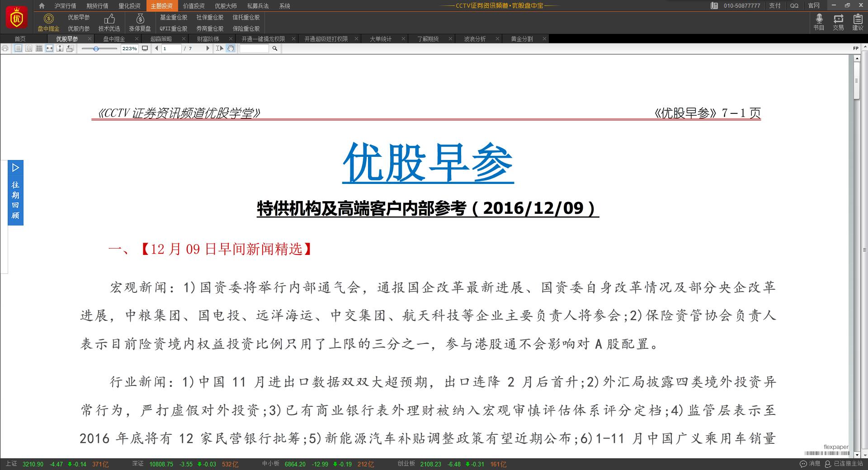Close the 优股早参 tab
The height and width of the screenshot is (470, 868).
90,39
